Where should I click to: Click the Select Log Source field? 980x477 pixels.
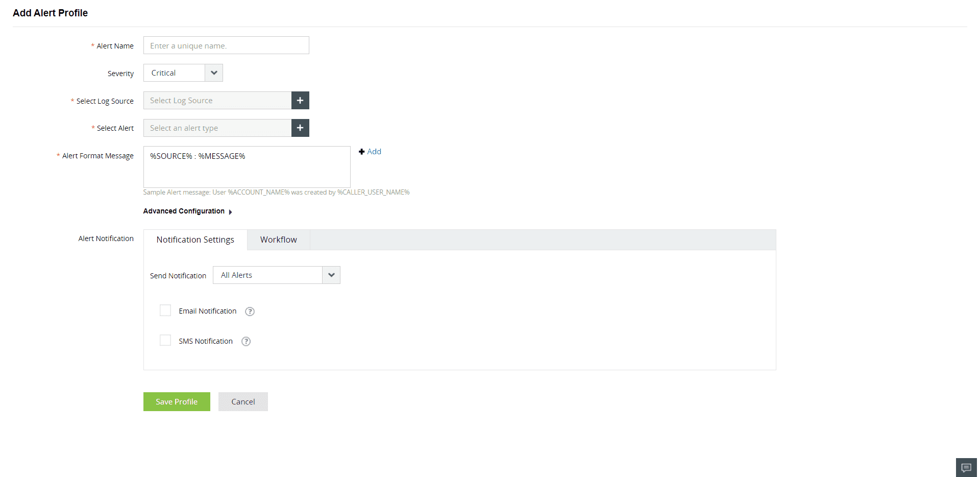(217, 101)
